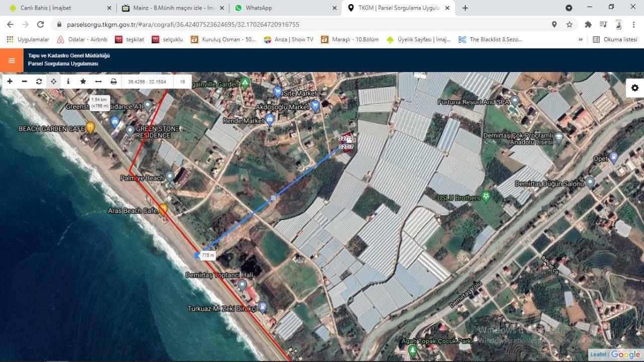Click the Demirtaş Anadolu Lisesi school pin
Viewport: 644px width, 362px height.
559,137
